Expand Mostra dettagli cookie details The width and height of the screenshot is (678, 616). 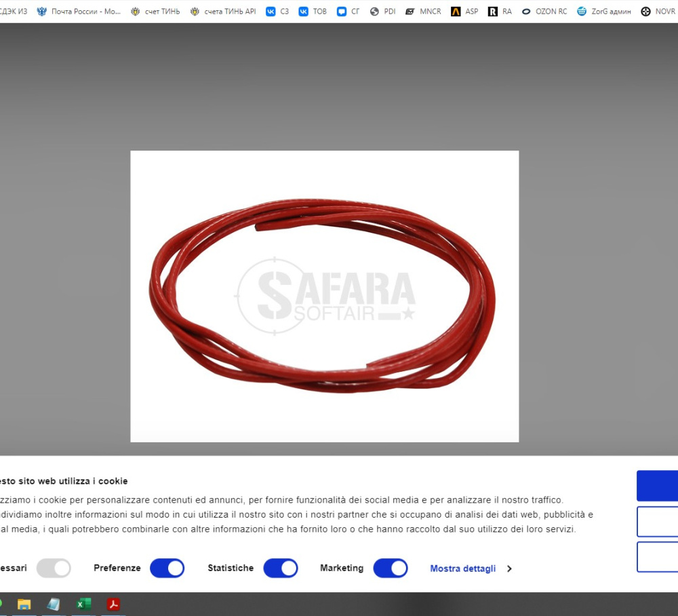pyautogui.click(x=471, y=569)
